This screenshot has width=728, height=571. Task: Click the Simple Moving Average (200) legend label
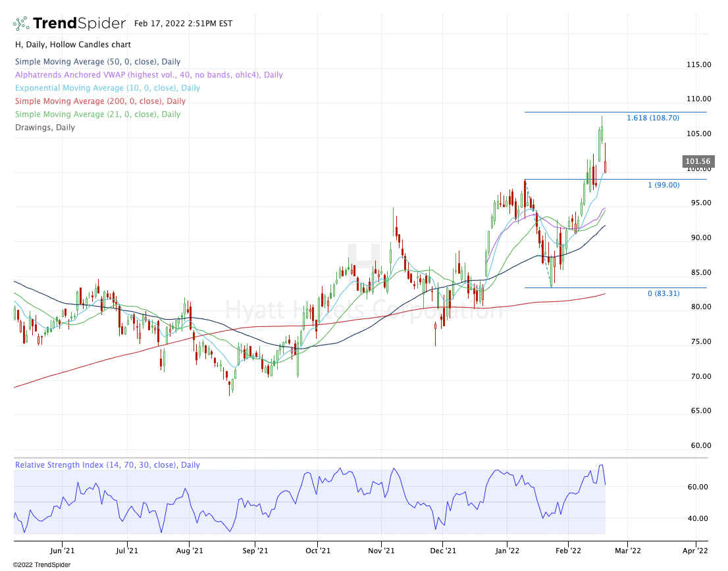tap(100, 101)
